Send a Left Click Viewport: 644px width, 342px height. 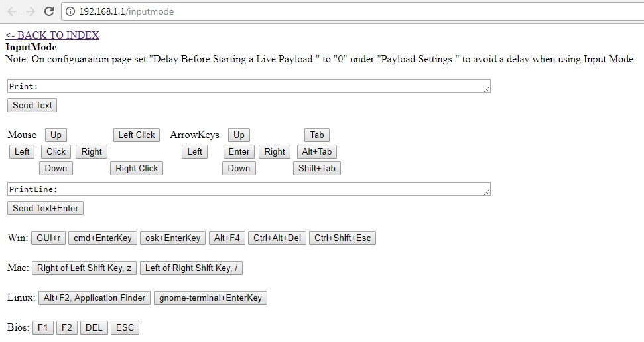pyautogui.click(x=137, y=135)
